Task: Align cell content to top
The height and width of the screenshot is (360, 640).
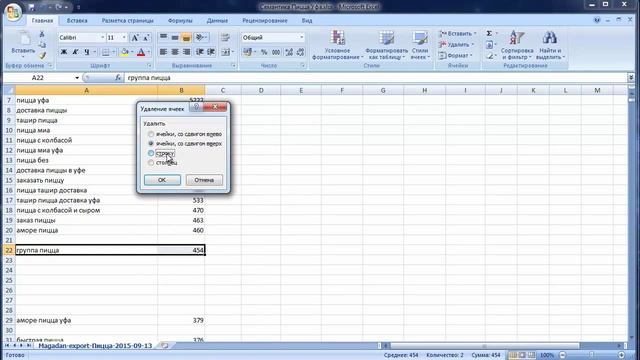Action: point(163,38)
